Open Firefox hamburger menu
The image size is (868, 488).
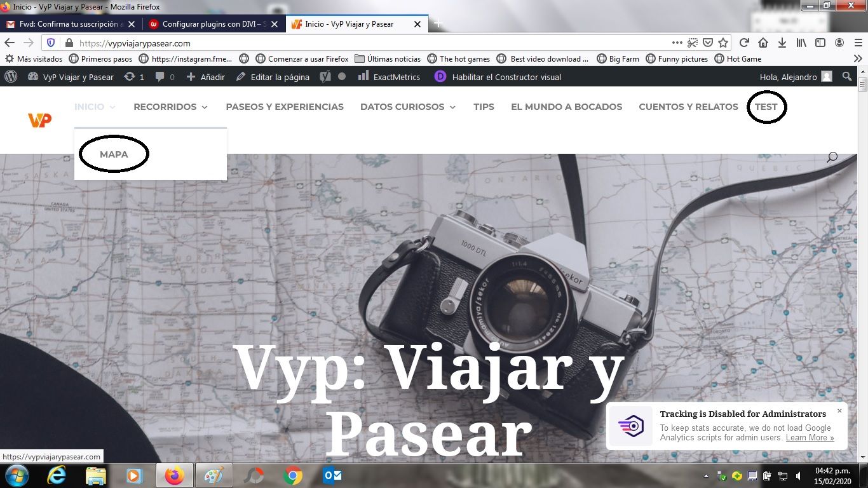coord(858,43)
